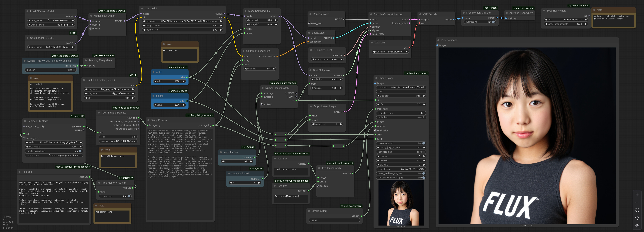Click the filename field in Image Saver
Image resolution: width=644 pixels, height=232 pixels.
pyautogui.click(x=401, y=87)
